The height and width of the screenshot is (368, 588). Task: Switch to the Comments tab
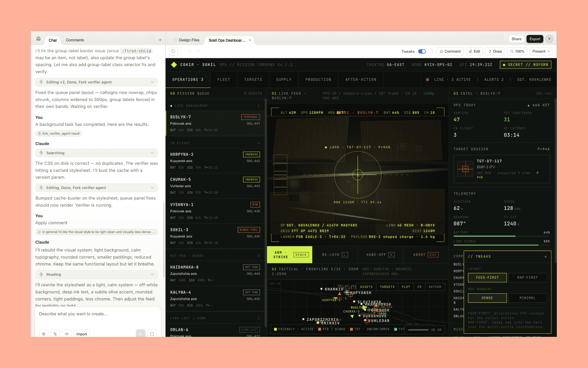click(x=75, y=40)
